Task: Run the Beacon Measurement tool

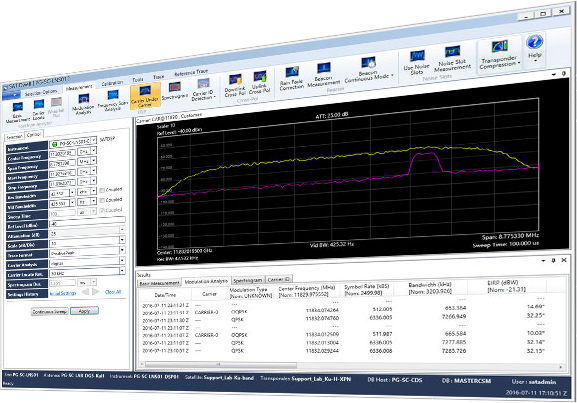Action: coord(323,74)
